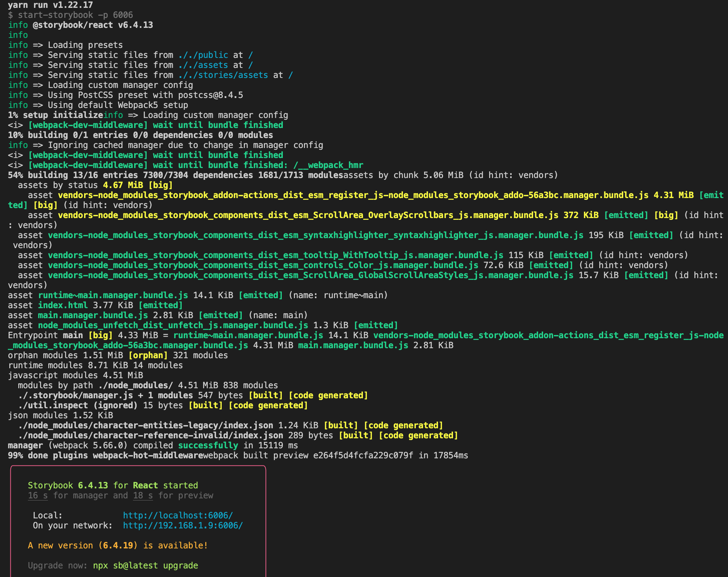Click the /__webpack_hmr path text
Image resolution: width=728 pixels, height=577 pixels.
[328, 165]
